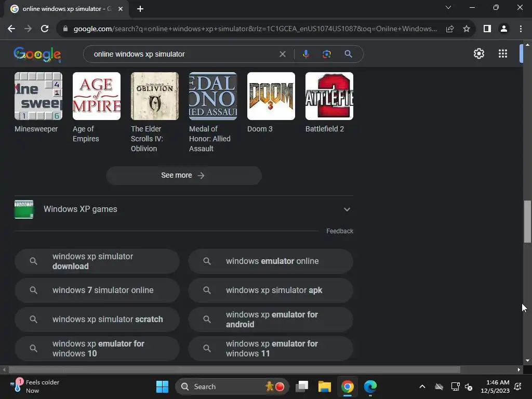Click the browser forward arrow
The height and width of the screenshot is (399, 532).
point(28,29)
